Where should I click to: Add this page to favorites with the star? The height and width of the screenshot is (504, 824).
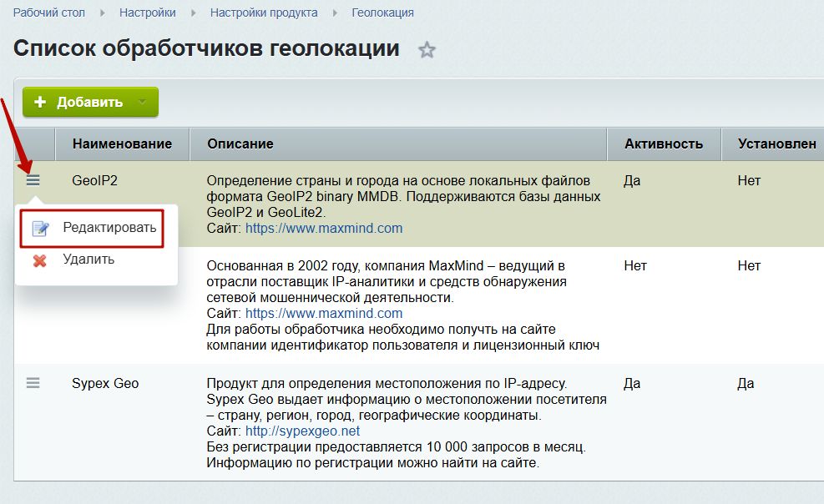pyautogui.click(x=427, y=50)
